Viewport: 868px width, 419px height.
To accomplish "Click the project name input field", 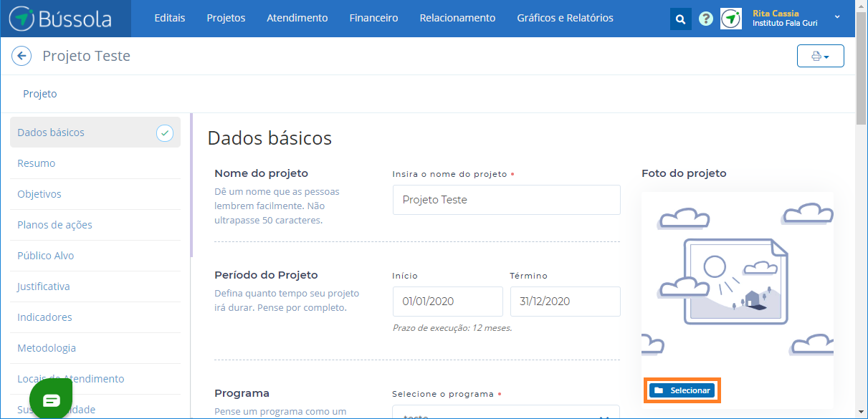I will click(506, 200).
